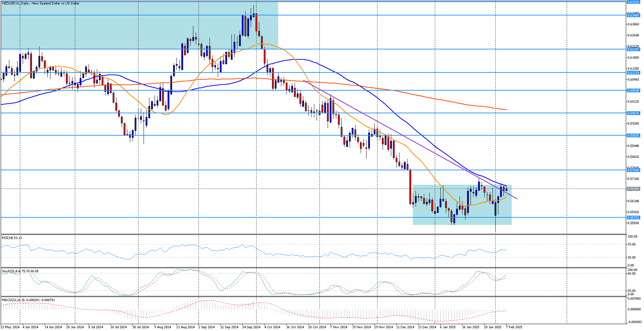The image size is (644, 331).
Task: Click the 0.57508 resistance level tag
Action: [x=633, y=170]
